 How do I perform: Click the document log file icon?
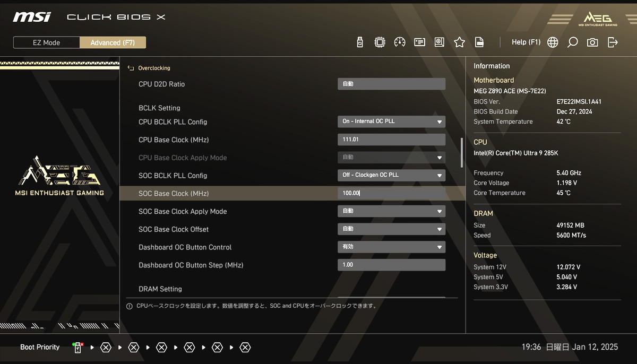pos(479,42)
